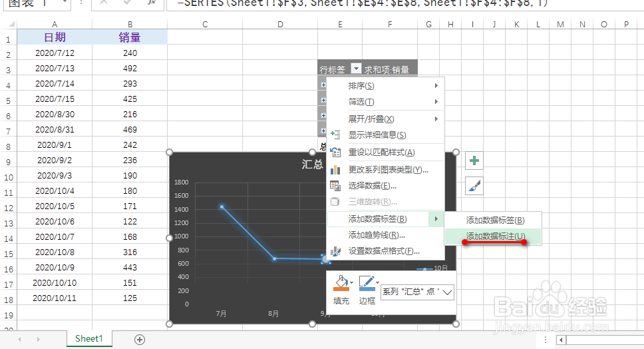Click the Name Box showing 图表 1
Screen dimensions: 644x349
pos(32,4)
